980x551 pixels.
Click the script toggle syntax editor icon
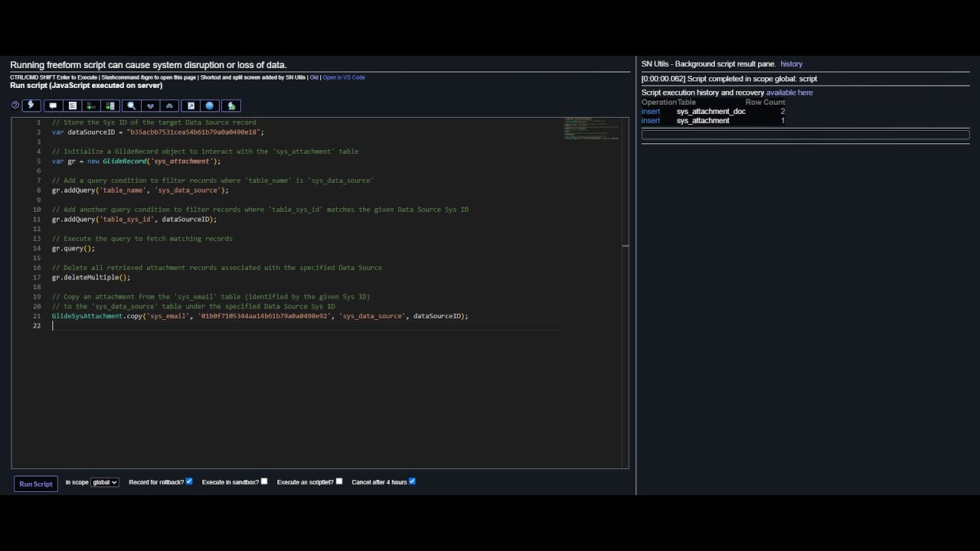(x=31, y=106)
